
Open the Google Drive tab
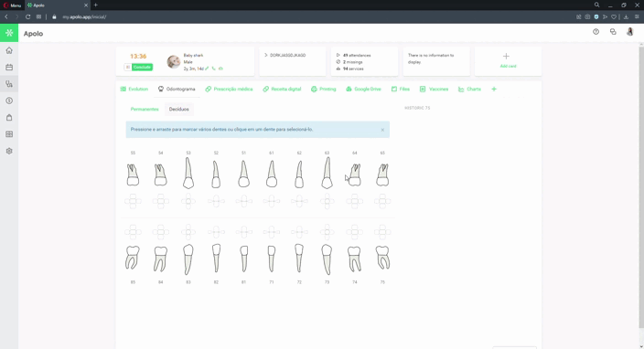click(x=363, y=89)
